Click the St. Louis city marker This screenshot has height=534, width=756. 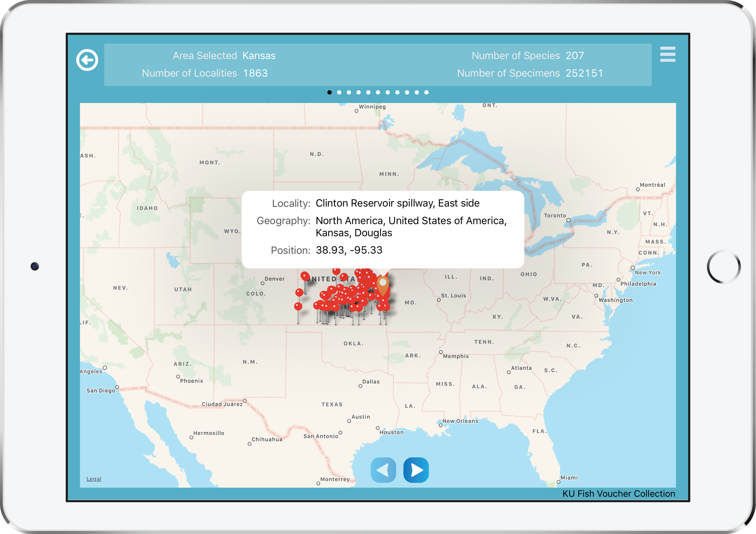(439, 300)
